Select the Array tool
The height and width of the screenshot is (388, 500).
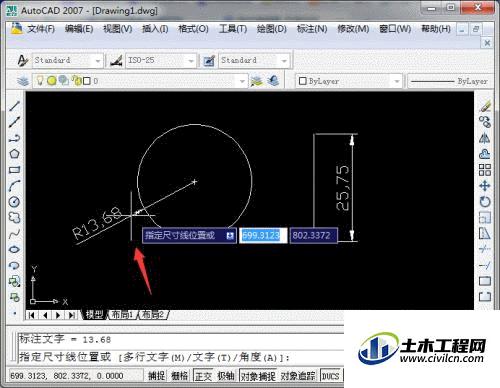485,170
